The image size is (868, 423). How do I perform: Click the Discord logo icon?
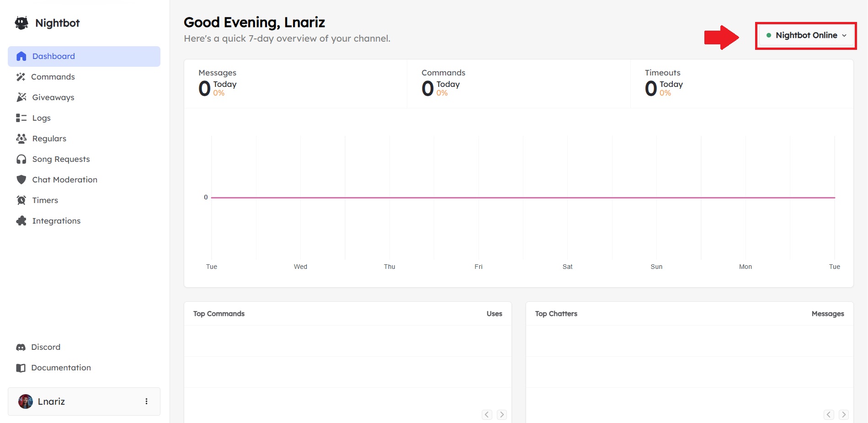(21, 347)
